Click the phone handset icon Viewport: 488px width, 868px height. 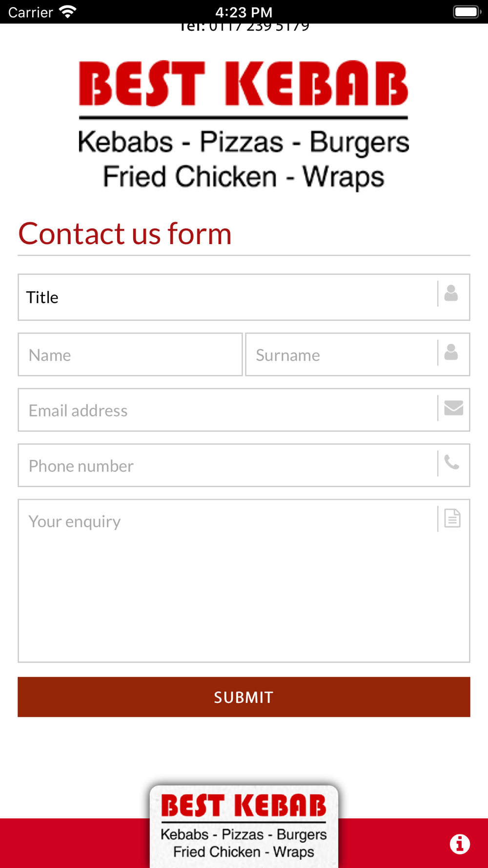point(452,461)
